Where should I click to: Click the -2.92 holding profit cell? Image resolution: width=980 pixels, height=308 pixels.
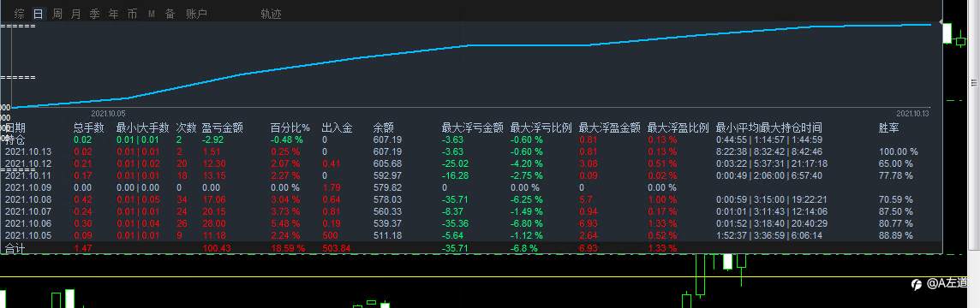pyautogui.click(x=212, y=140)
